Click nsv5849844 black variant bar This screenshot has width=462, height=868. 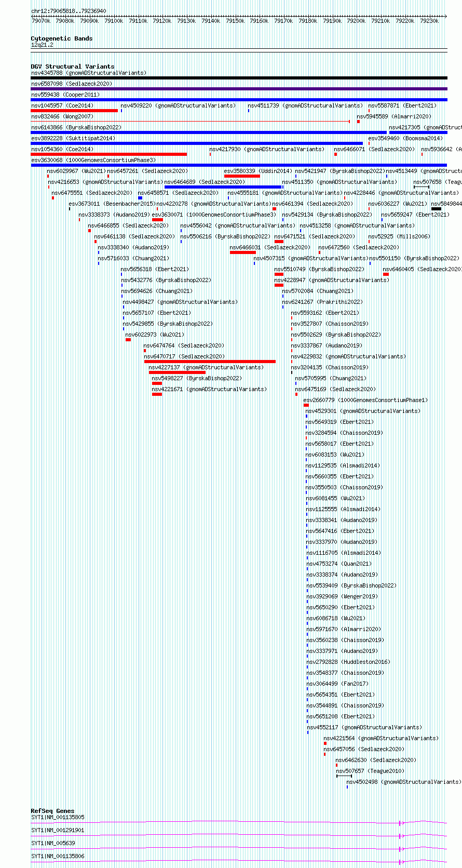pos(437,209)
